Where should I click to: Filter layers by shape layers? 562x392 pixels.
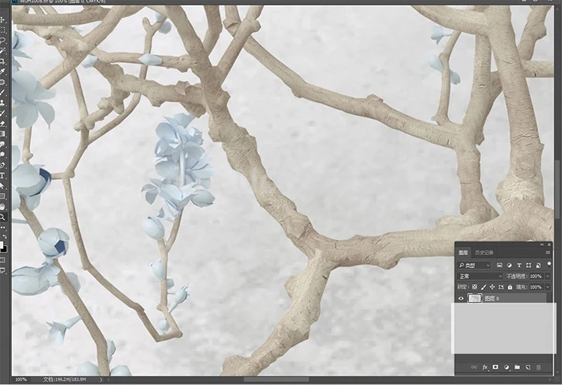[x=529, y=265]
